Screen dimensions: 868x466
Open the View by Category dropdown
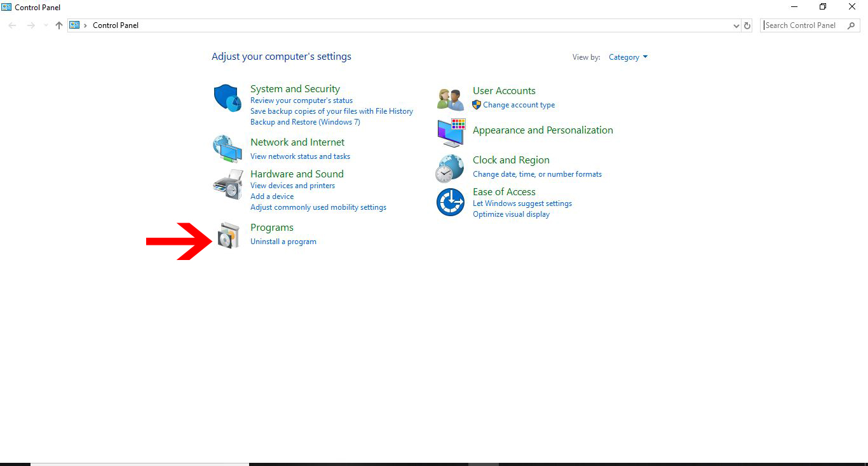click(628, 57)
